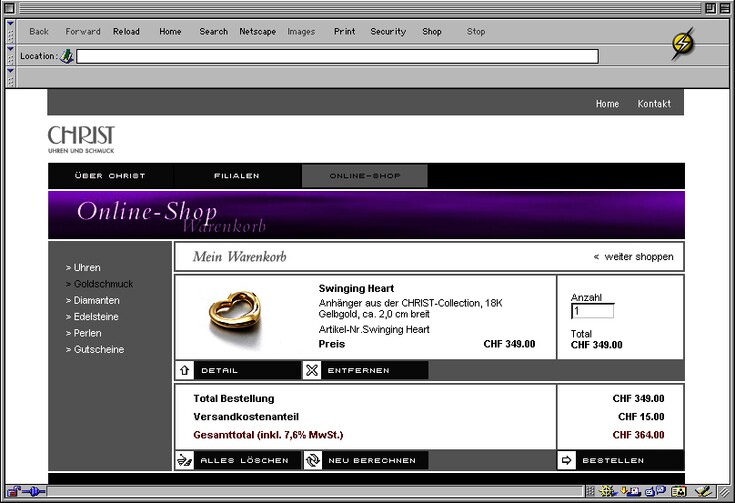Click the Netscape toolbar button
Screen dimensions: 735x503
pyautogui.click(x=257, y=31)
